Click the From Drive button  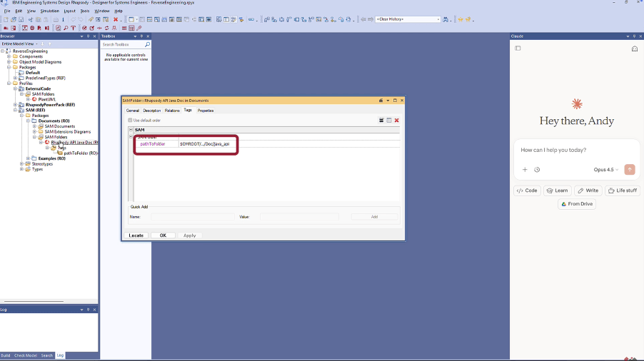pos(577,204)
